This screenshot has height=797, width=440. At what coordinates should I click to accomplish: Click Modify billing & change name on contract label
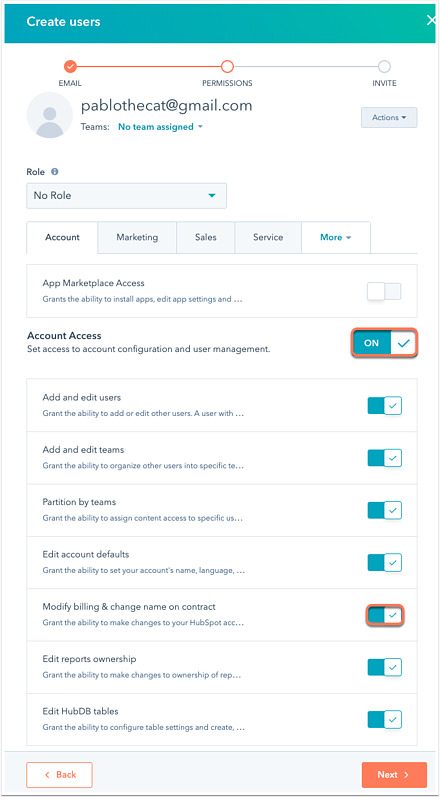(129, 607)
